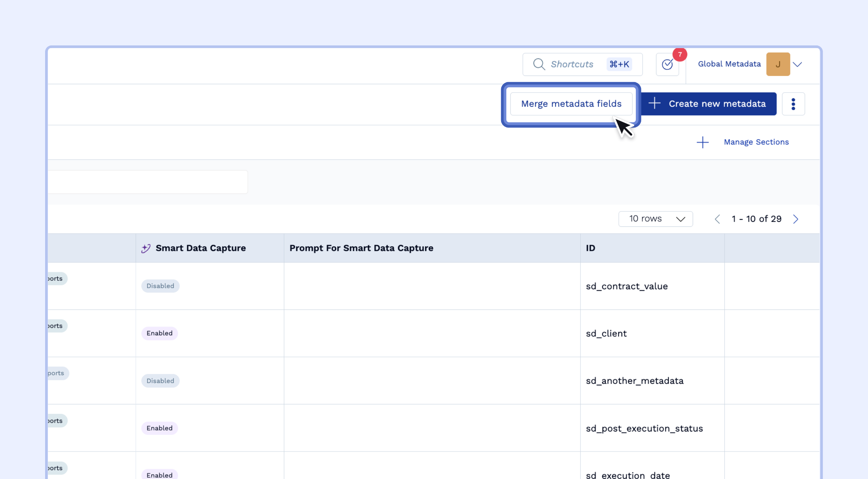Open the tasks checkmark notification icon
868x479 pixels.
(x=667, y=64)
